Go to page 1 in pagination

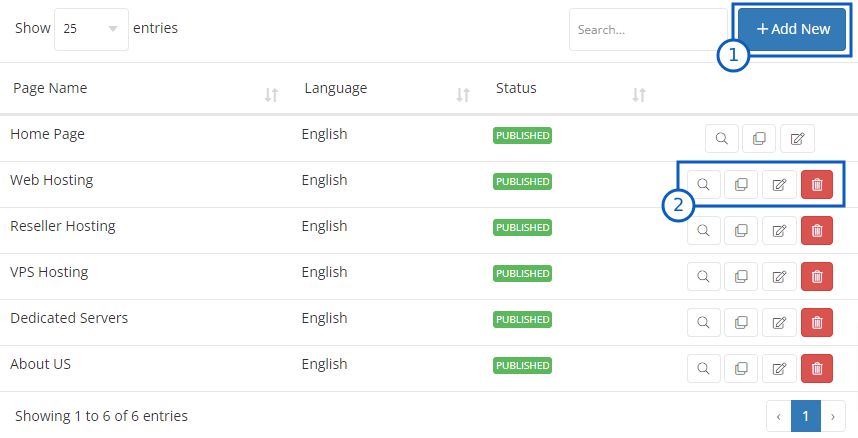pyautogui.click(x=805, y=416)
